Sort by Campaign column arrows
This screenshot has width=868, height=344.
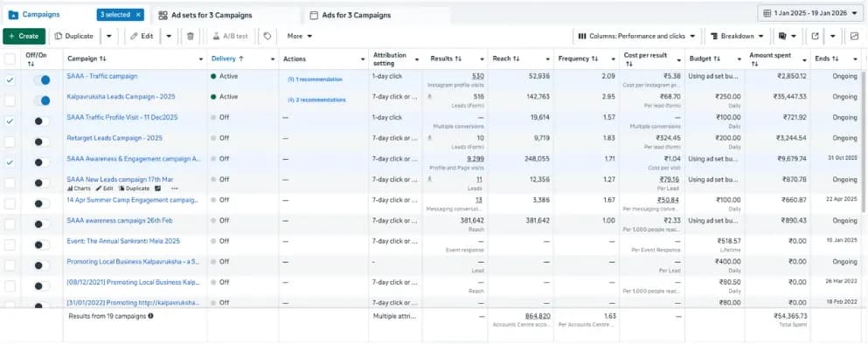click(x=103, y=58)
